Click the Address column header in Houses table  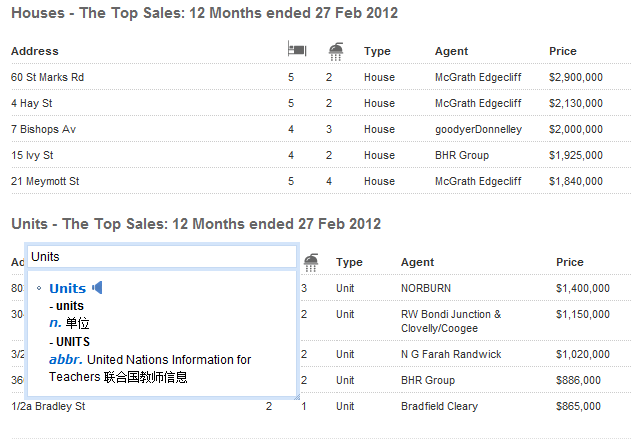[x=35, y=51]
